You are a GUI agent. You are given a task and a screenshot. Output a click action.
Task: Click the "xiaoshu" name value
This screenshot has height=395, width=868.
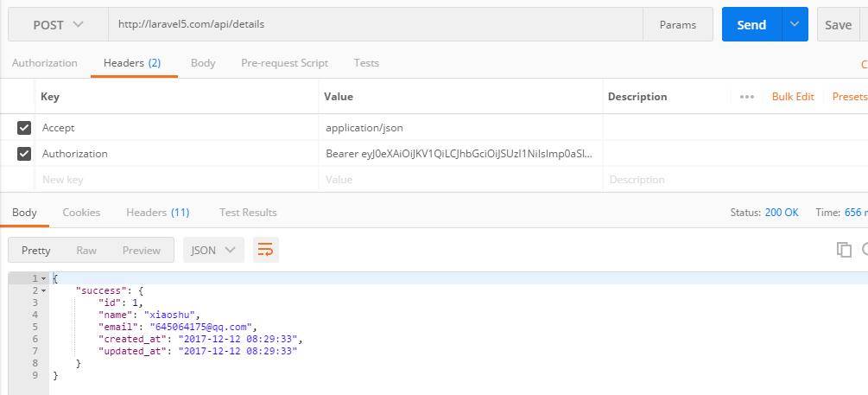(172, 315)
